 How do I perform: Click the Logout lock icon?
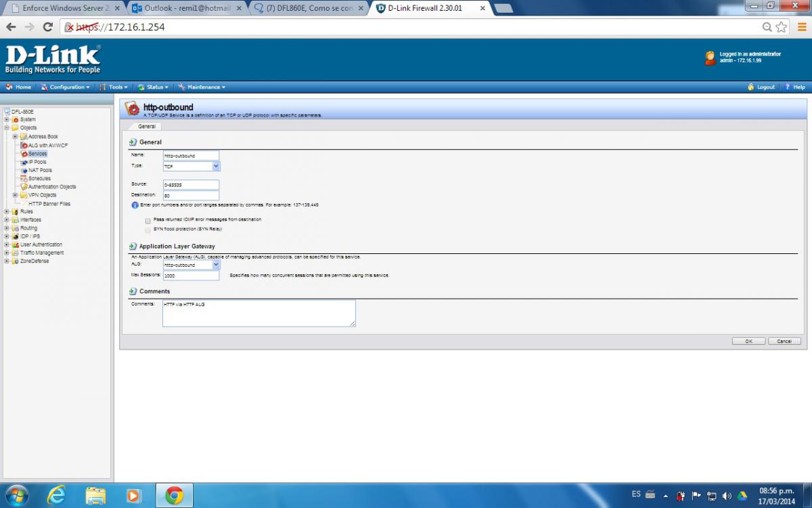tap(750, 87)
